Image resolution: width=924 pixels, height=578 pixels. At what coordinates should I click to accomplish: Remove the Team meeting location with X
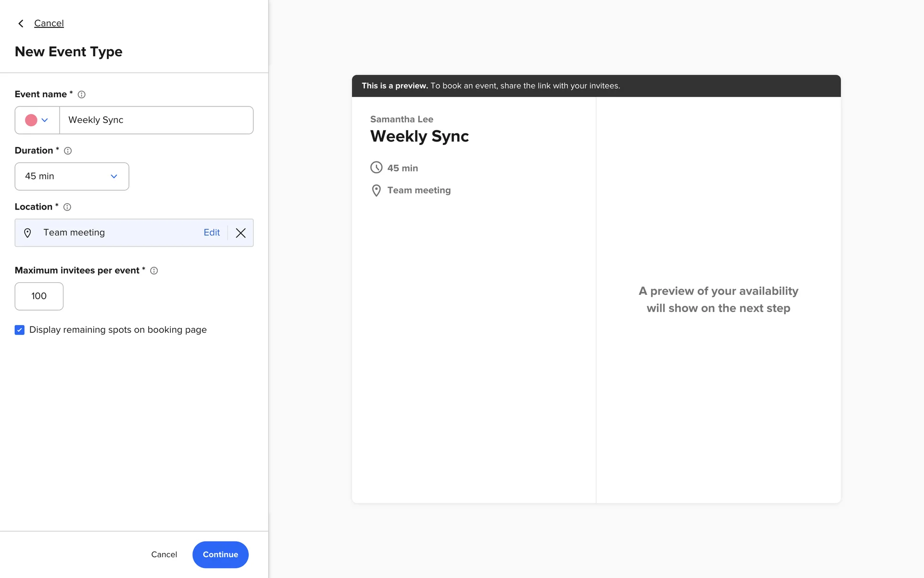(x=241, y=233)
